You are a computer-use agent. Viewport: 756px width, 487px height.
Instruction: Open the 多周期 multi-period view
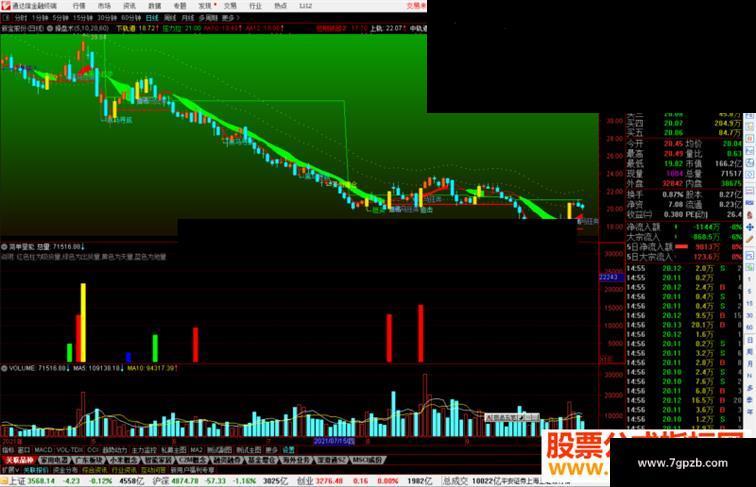pos(208,18)
